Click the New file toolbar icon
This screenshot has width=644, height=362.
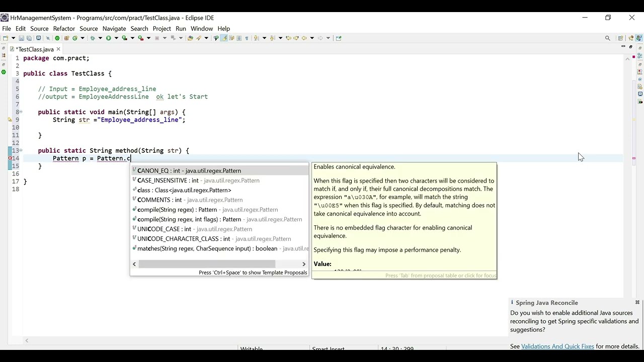[6, 38]
